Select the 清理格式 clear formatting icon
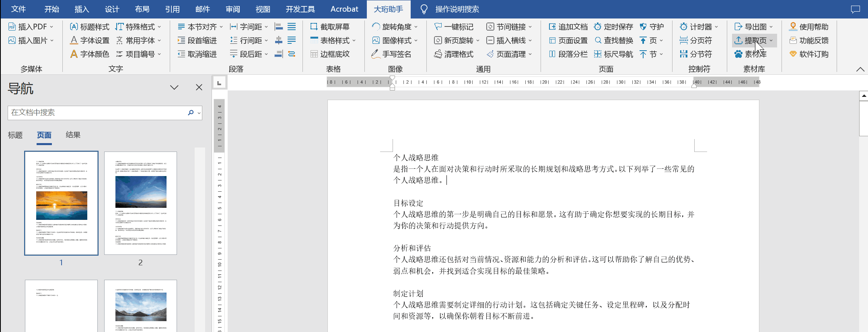Viewport: 868px width, 332px height. [438, 54]
